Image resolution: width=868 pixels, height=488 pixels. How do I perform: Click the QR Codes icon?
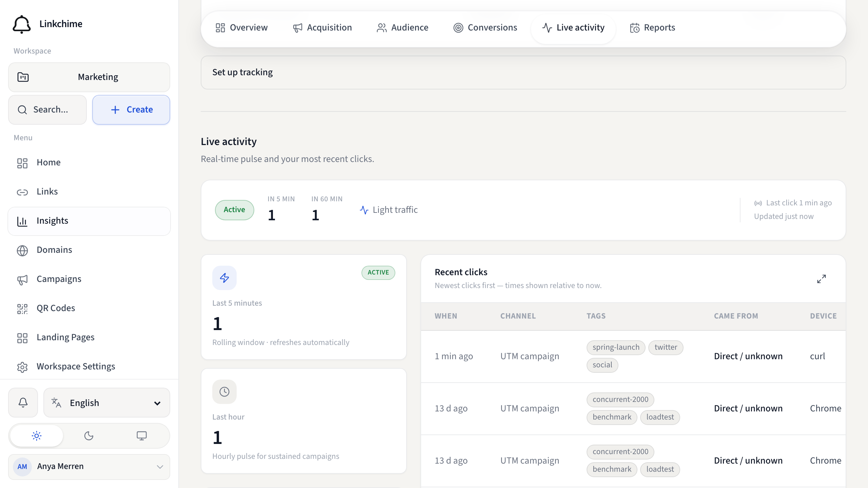pyautogui.click(x=22, y=309)
